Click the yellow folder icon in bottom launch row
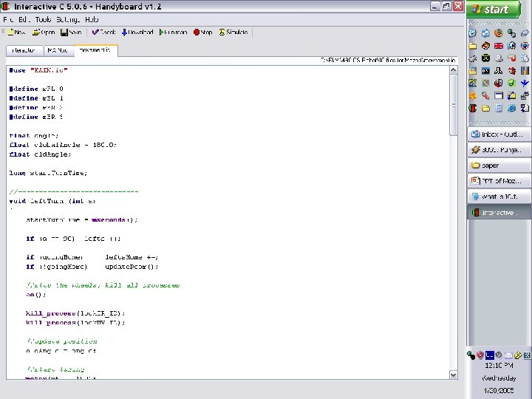 click(485, 108)
